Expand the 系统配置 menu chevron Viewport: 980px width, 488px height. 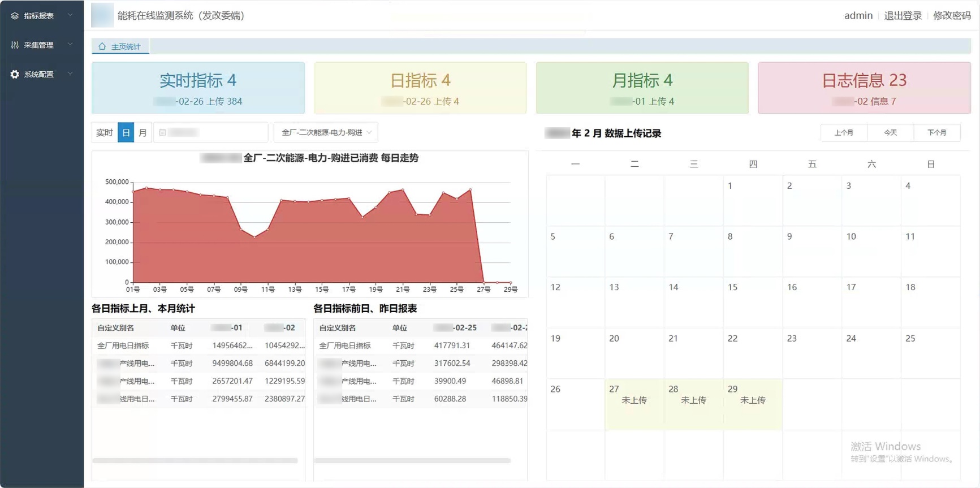coord(70,74)
